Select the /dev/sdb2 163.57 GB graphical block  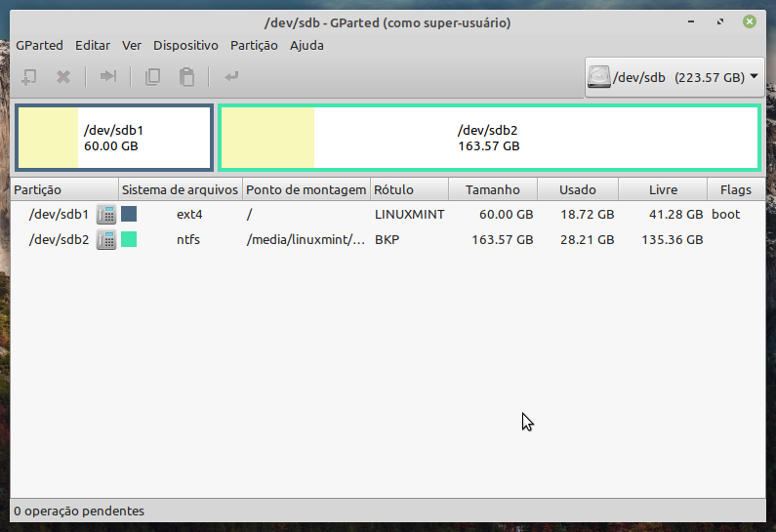tap(489, 138)
